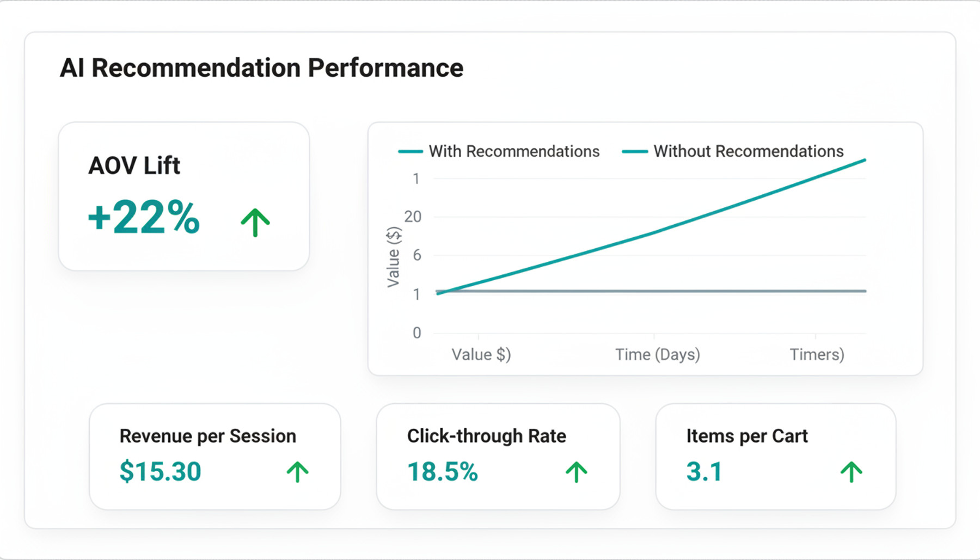Click the Items per Cart title
Screen dimensions: 980x560
pyautogui.click(x=747, y=436)
